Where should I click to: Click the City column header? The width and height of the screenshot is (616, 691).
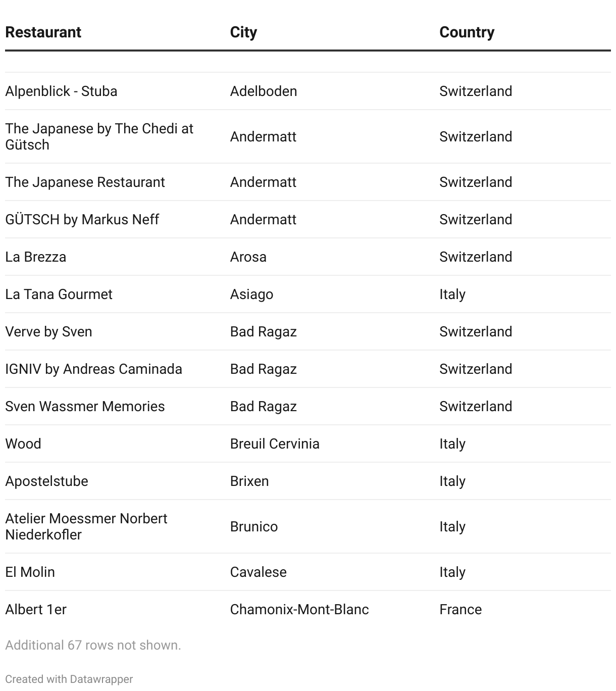pos(243,32)
